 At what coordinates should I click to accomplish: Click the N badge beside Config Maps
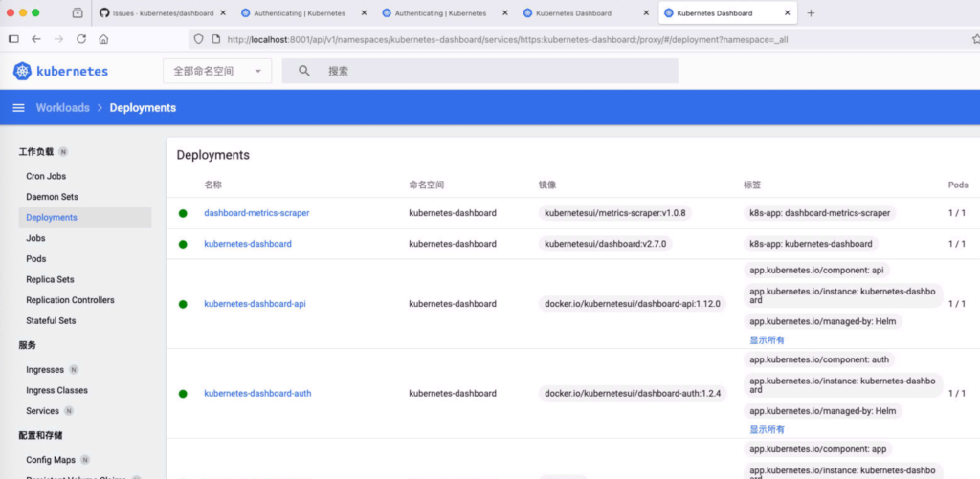tap(85, 460)
